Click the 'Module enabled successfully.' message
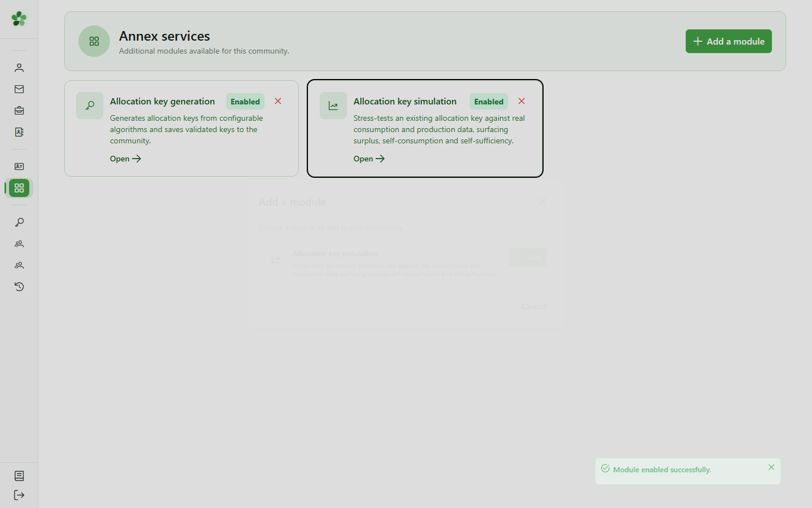Screen dimensions: 812x508 pos(662,470)
